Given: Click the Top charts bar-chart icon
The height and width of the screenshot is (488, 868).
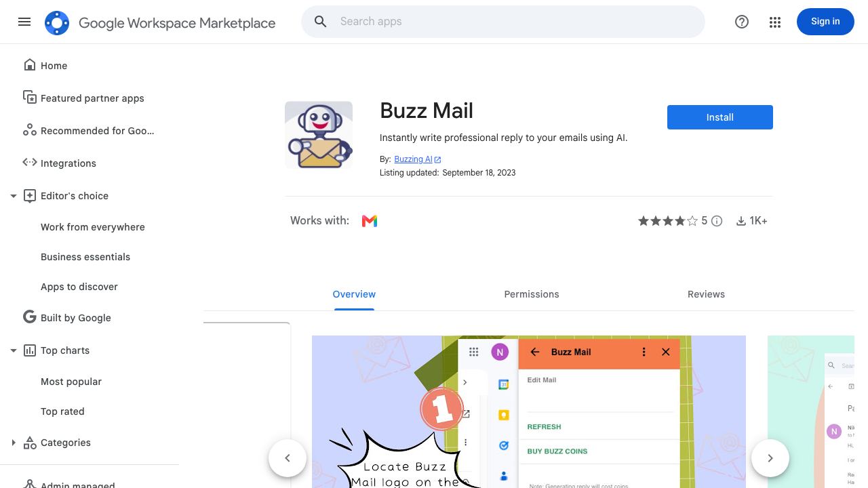Looking at the screenshot, I should pos(29,350).
